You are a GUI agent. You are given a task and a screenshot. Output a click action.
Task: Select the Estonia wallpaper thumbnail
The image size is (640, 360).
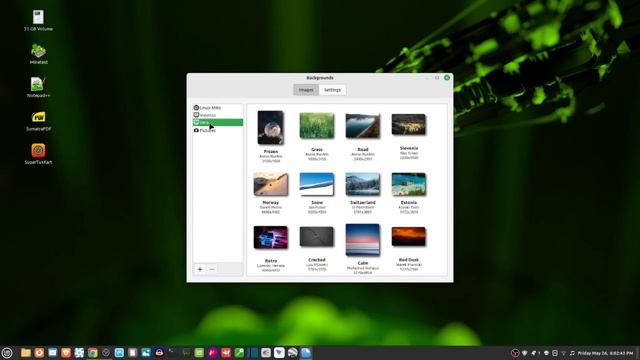pyautogui.click(x=409, y=184)
